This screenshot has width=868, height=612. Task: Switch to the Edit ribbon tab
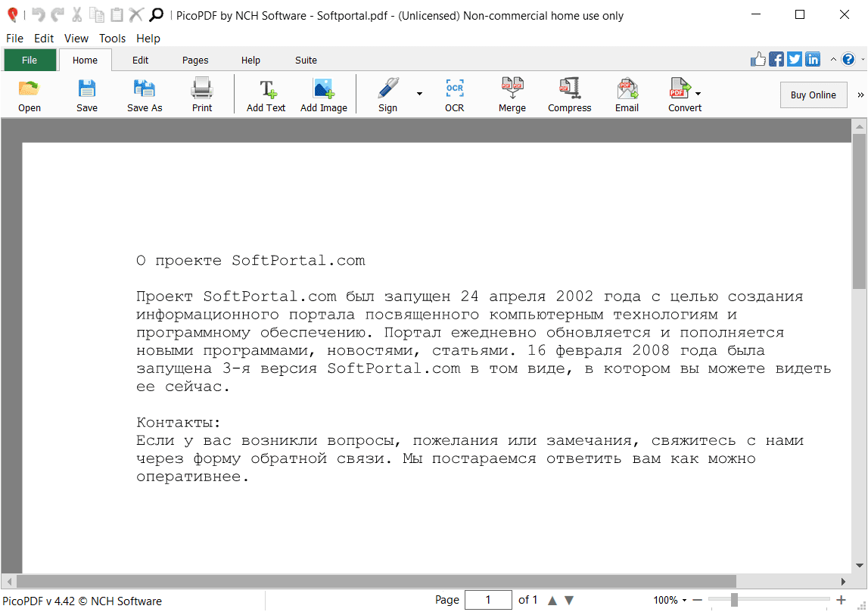[x=140, y=60]
